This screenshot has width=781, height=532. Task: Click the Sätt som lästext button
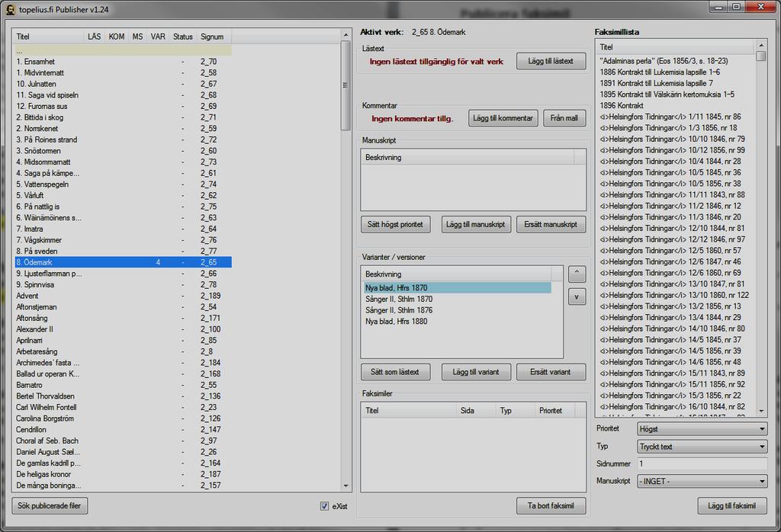[395, 372]
